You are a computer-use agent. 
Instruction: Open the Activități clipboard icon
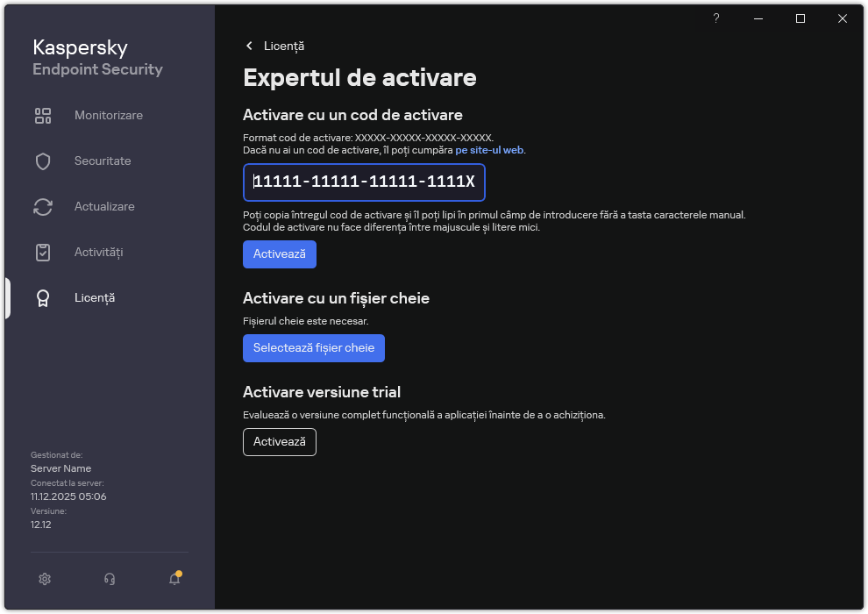pos(43,252)
